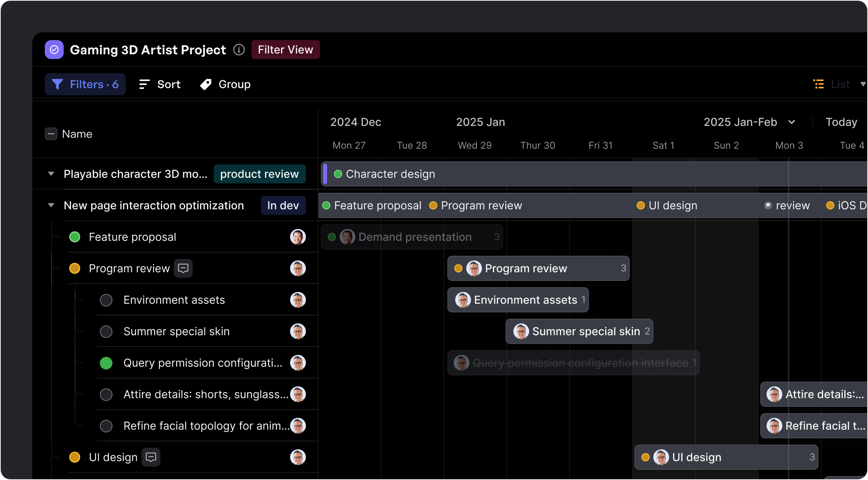Select Summer special skin timeline bar
868x480 pixels.
point(579,331)
